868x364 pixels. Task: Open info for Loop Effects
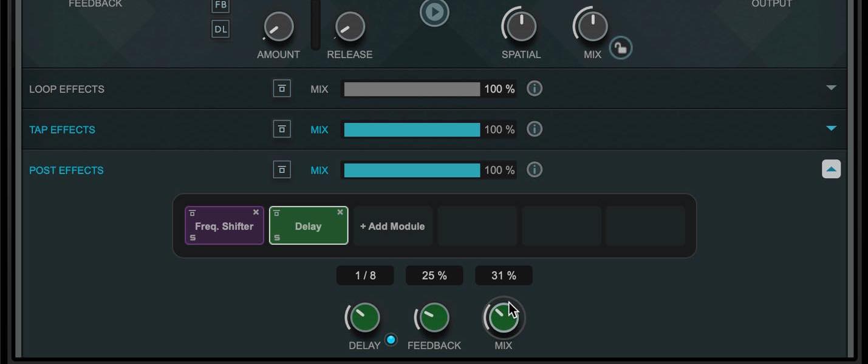click(x=534, y=89)
